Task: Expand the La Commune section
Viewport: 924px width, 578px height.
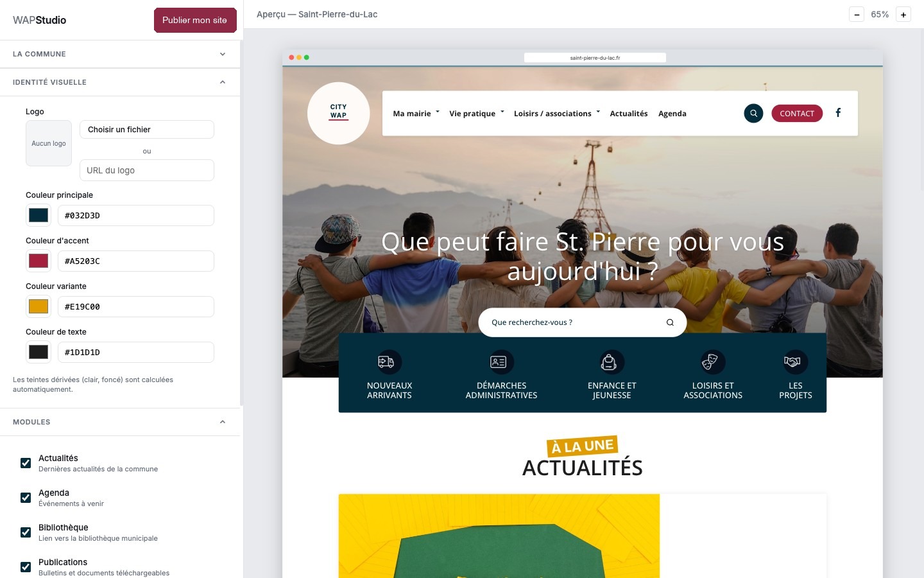Action: (120, 54)
